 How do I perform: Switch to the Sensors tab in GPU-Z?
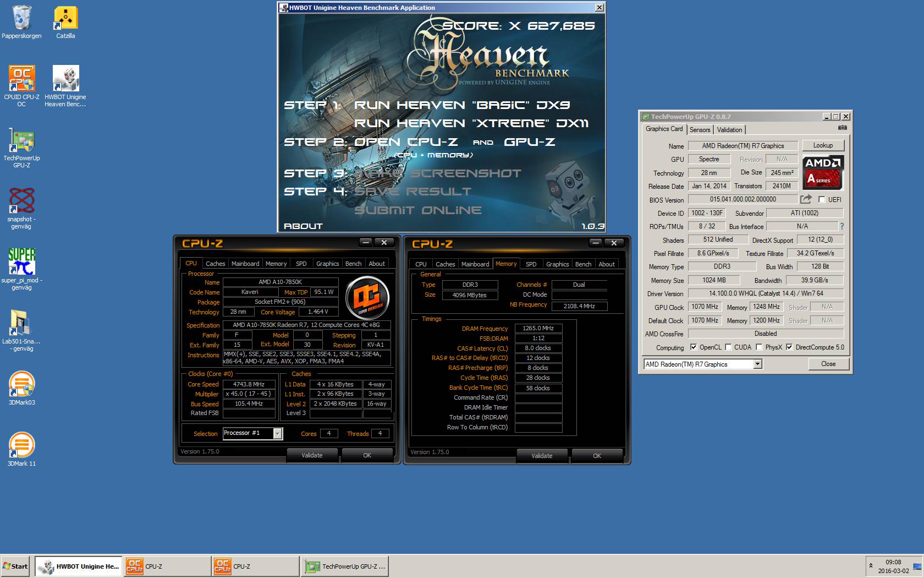click(x=700, y=130)
